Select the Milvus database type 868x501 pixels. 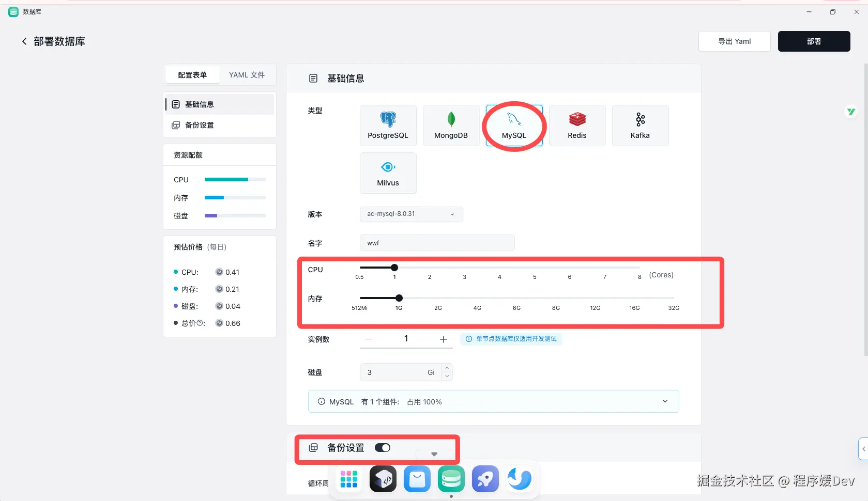pyautogui.click(x=388, y=173)
